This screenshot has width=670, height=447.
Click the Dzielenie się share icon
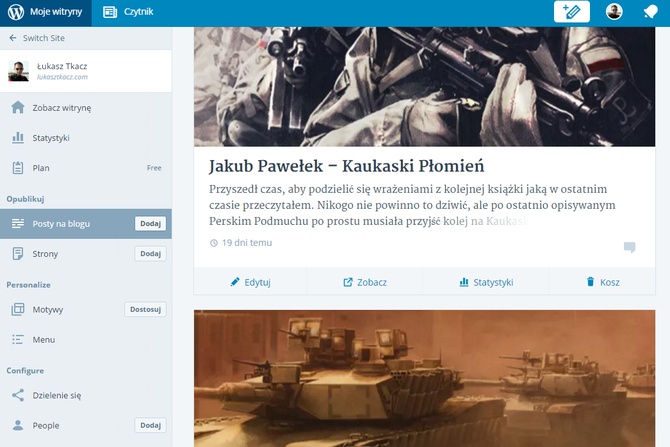pyautogui.click(x=18, y=395)
